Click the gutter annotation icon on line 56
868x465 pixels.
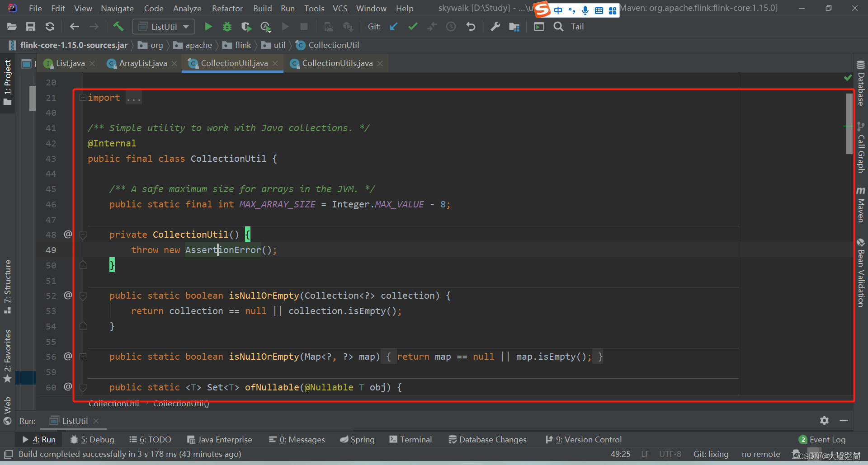68,356
